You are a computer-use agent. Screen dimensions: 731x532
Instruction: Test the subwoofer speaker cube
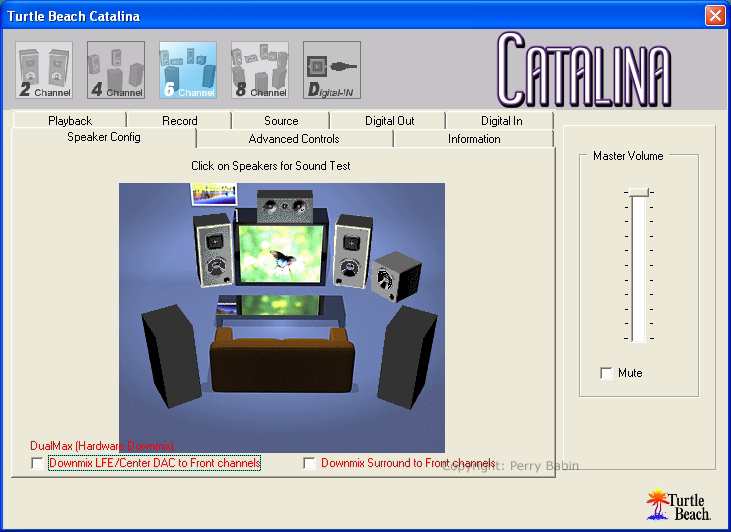(396, 275)
